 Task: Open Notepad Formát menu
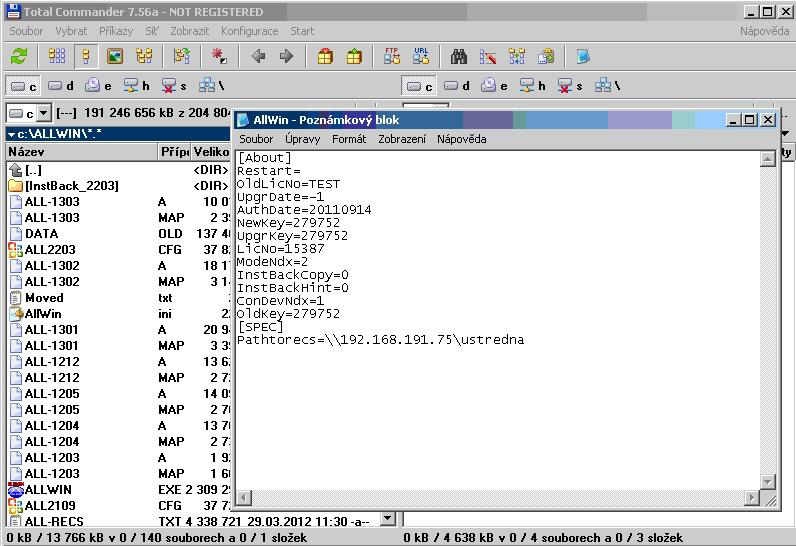(349, 139)
